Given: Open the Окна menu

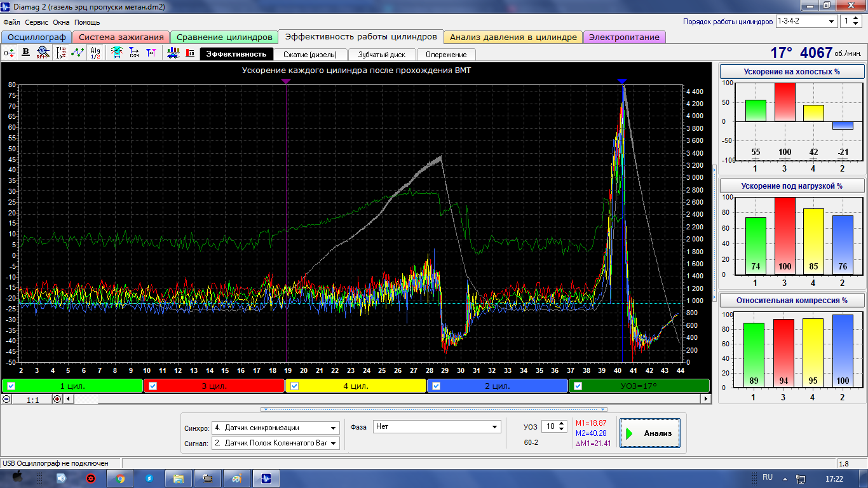Looking at the screenshot, I should click(x=62, y=22).
